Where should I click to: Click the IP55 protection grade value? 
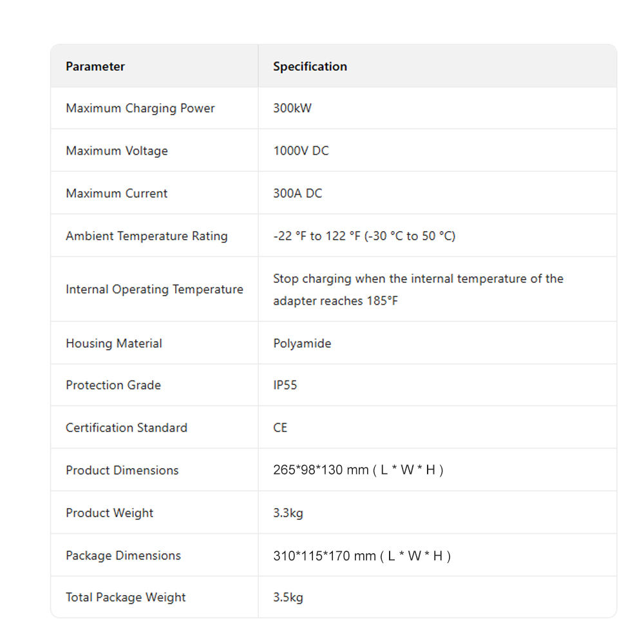285,385
